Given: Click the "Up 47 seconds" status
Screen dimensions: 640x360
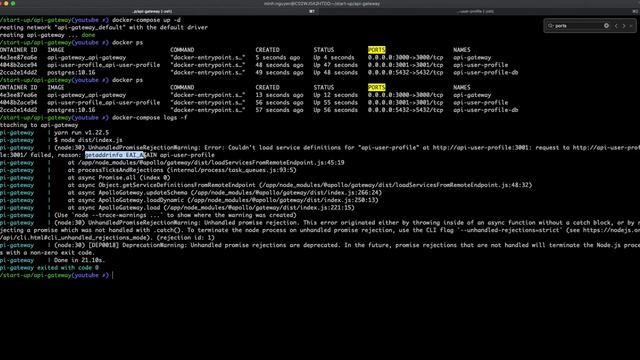Looking at the screenshot, I should click(335, 65).
